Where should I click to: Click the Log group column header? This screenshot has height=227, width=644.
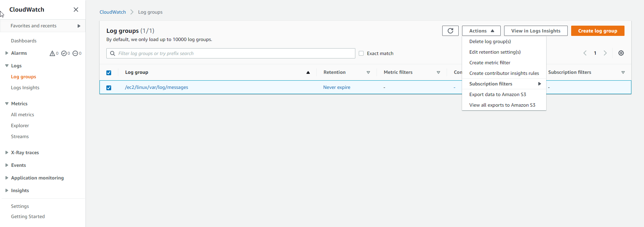click(x=136, y=72)
